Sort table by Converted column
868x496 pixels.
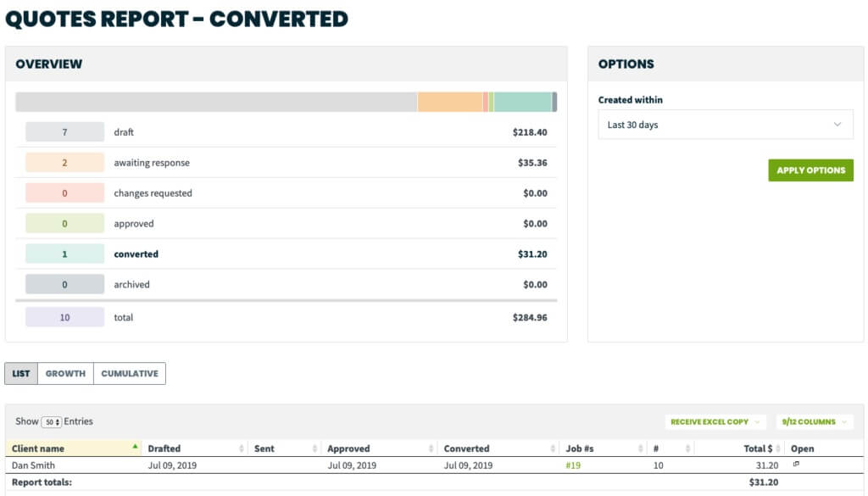coord(498,449)
